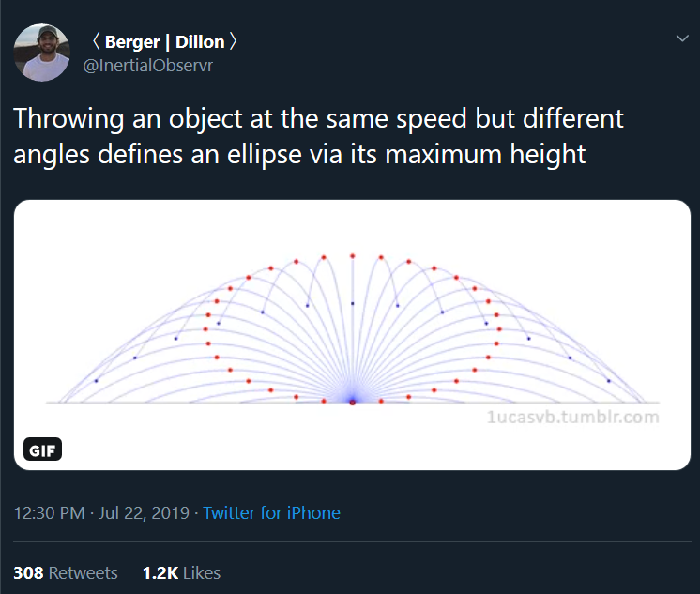Image resolution: width=700 pixels, height=594 pixels.
Task: Click the word Retweets beside 308
Action: click(x=83, y=572)
